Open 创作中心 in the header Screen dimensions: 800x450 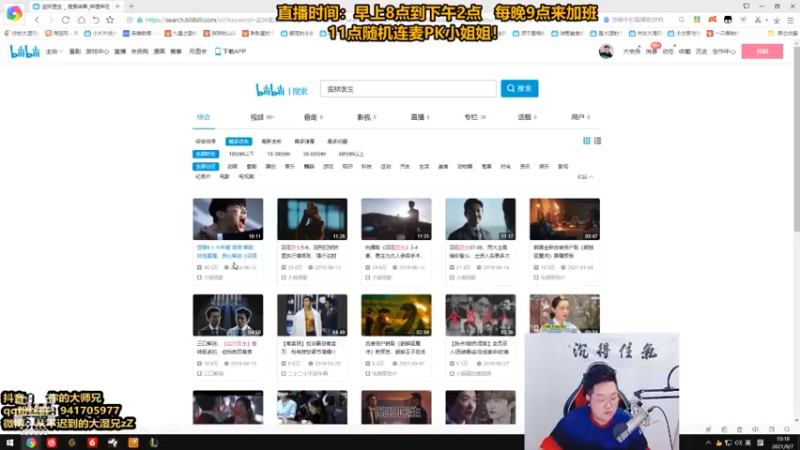point(723,52)
